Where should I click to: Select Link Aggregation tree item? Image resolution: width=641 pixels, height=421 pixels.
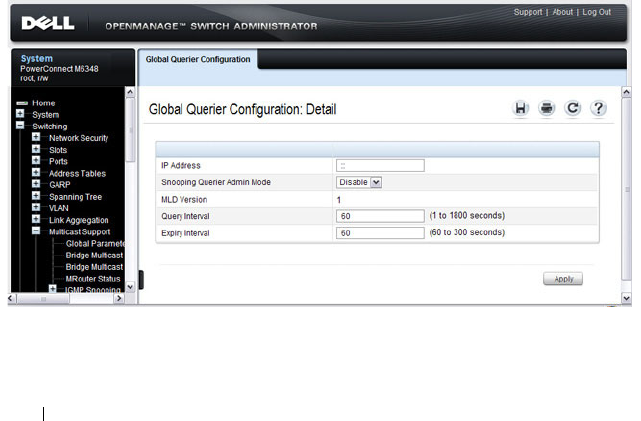[x=78, y=220]
